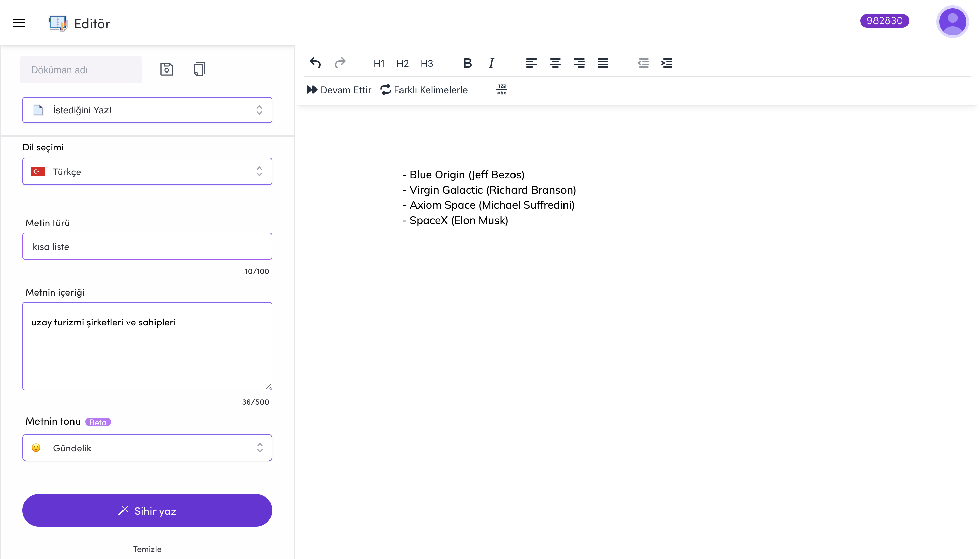980x559 pixels.
Task: Apply H2 heading style
Action: (x=403, y=63)
